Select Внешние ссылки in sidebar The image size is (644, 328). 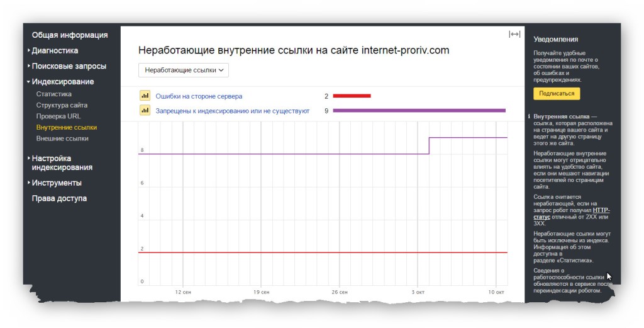[x=62, y=139]
